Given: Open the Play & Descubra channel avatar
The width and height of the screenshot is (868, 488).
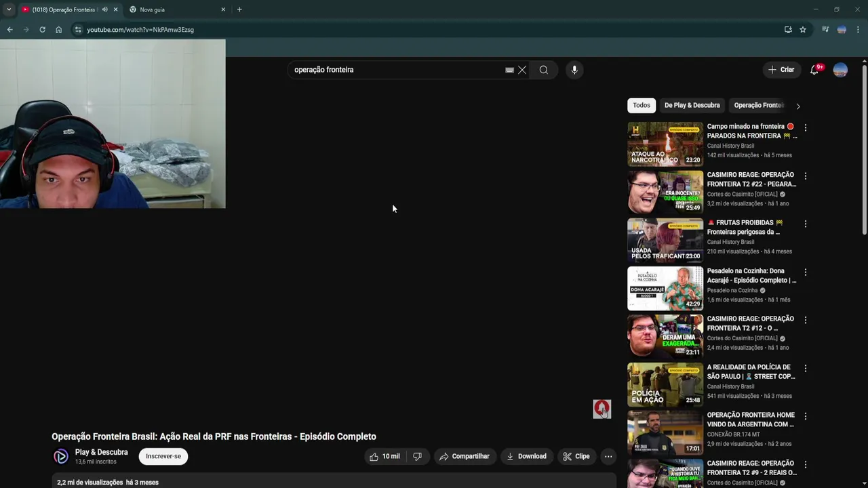Looking at the screenshot, I should (x=61, y=457).
